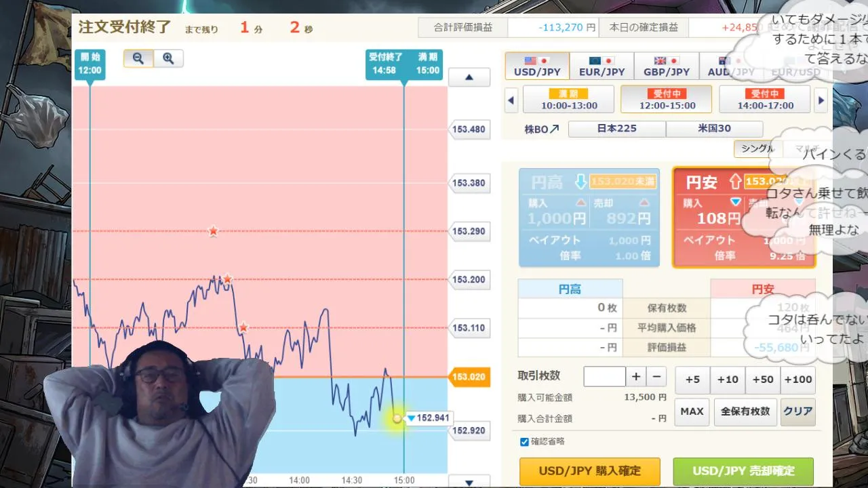Click the 本日の確定損益 label
The height and width of the screenshot is (488, 868).
pyautogui.click(x=644, y=28)
